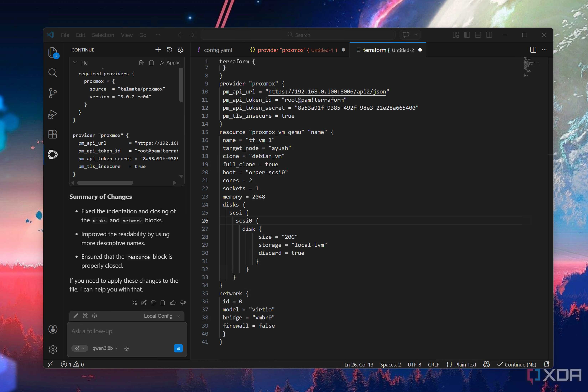This screenshot has height=392, width=588.
Task: Click the Hcl block vertical scrollbar
Action: (x=181, y=85)
